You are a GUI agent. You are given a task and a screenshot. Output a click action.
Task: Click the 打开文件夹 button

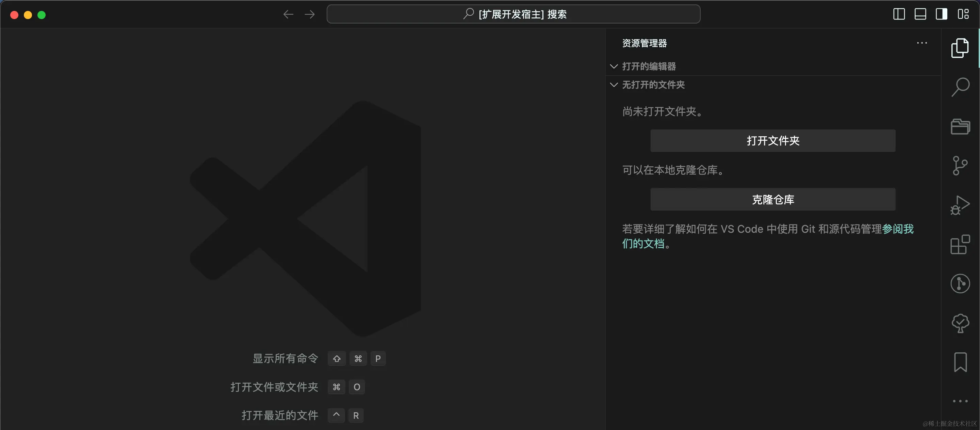coord(772,140)
